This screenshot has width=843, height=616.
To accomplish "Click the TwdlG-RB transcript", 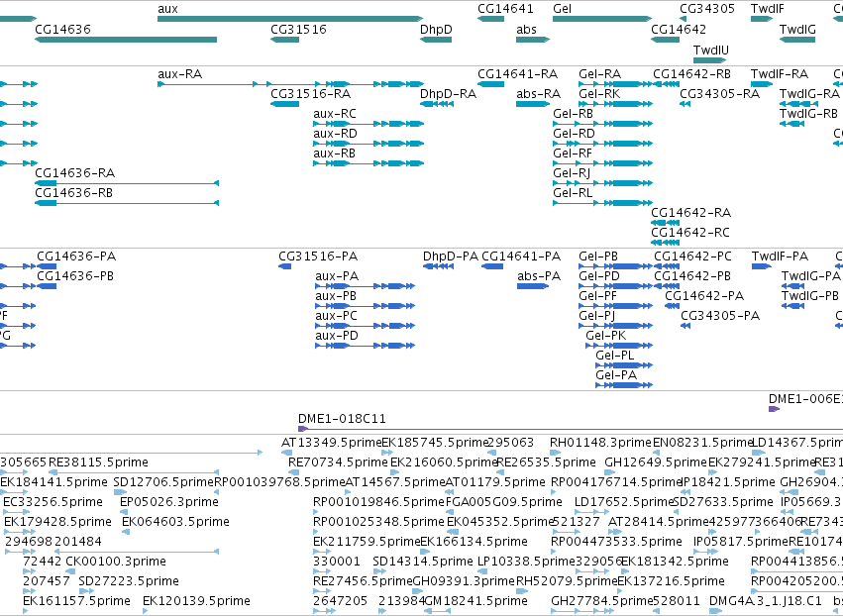I will 791,124.
